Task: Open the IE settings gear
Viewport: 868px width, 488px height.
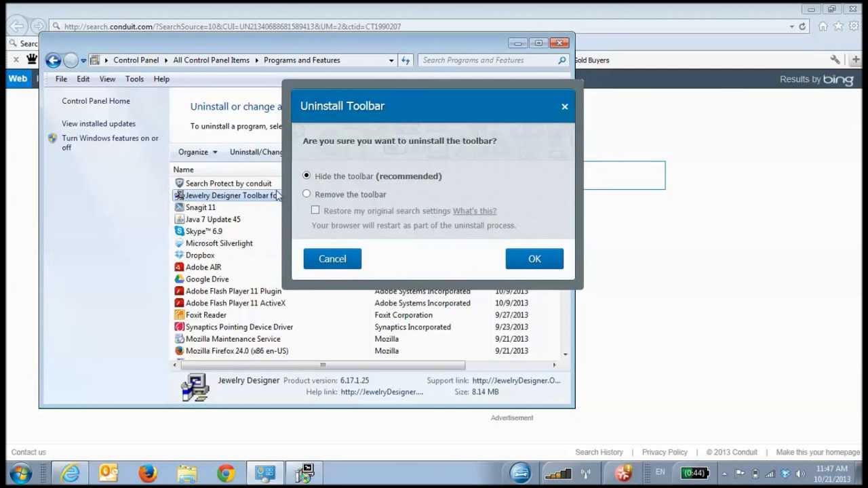Action: tap(854, 26)
